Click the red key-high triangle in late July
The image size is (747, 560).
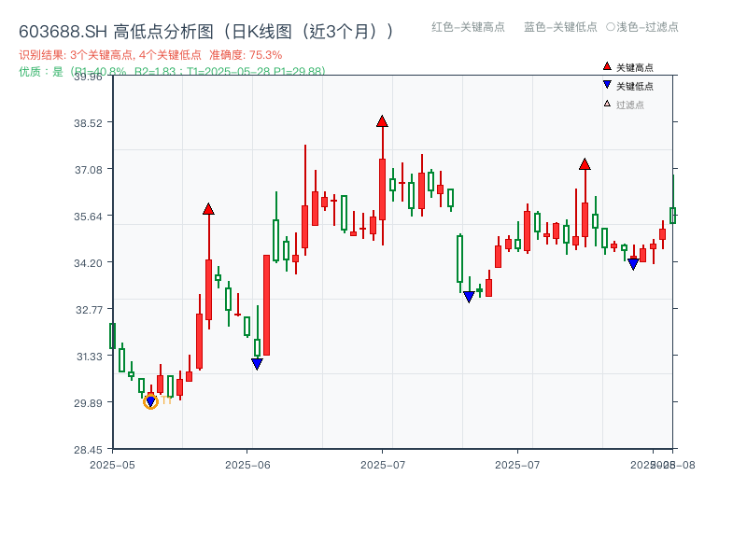click(x=585, y=163)
